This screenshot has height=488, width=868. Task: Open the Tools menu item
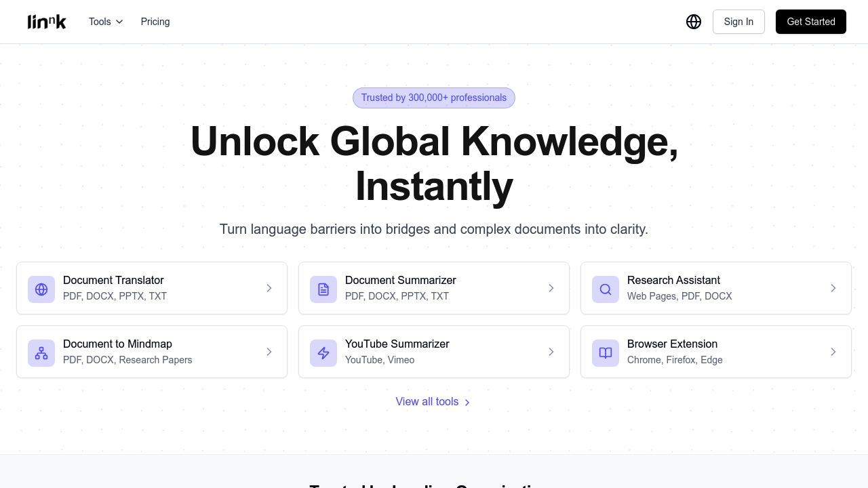[100, 22]
